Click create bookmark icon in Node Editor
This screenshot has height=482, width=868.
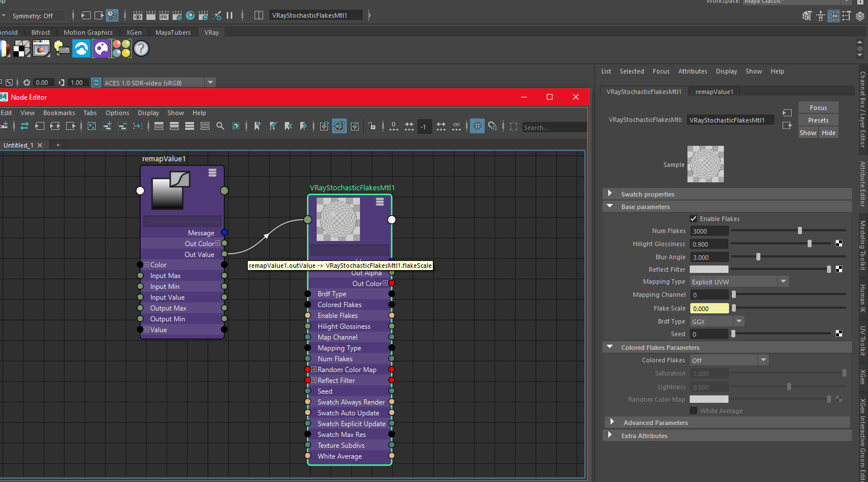[x=257, y=126]
